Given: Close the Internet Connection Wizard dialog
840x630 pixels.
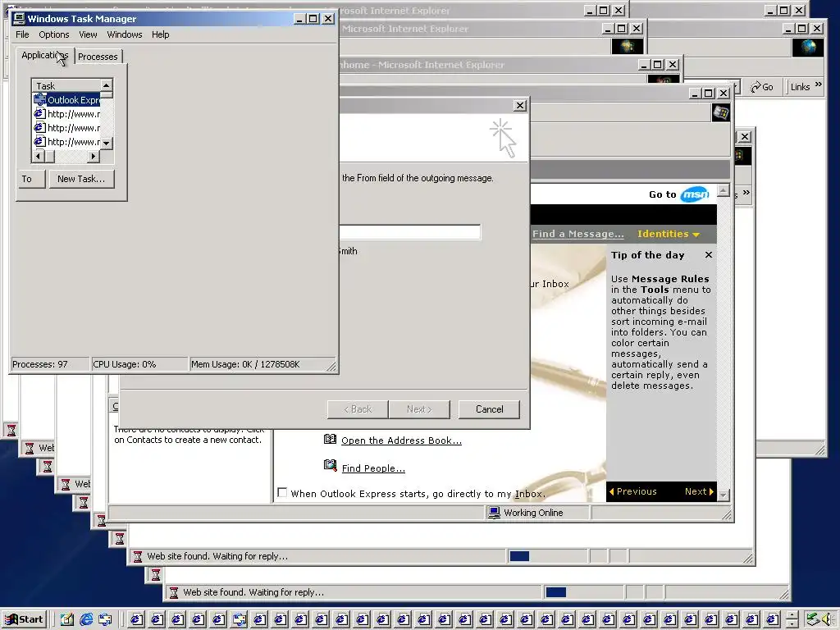Looking at the screenshot, I should (519, 106).
